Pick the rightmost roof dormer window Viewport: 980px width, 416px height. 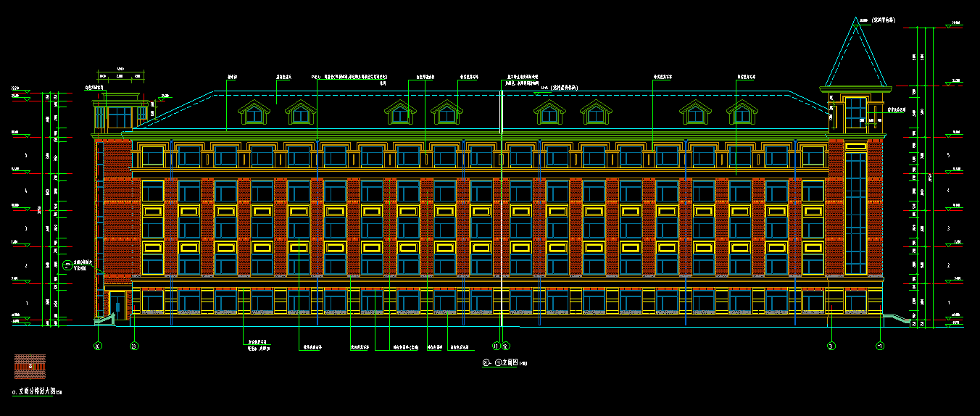coord(741,113)
